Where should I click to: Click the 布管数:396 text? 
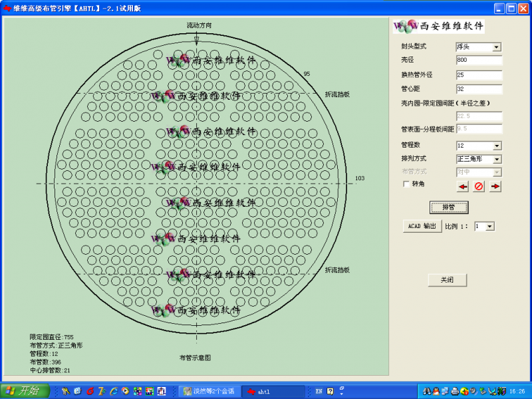pos(45,362)
